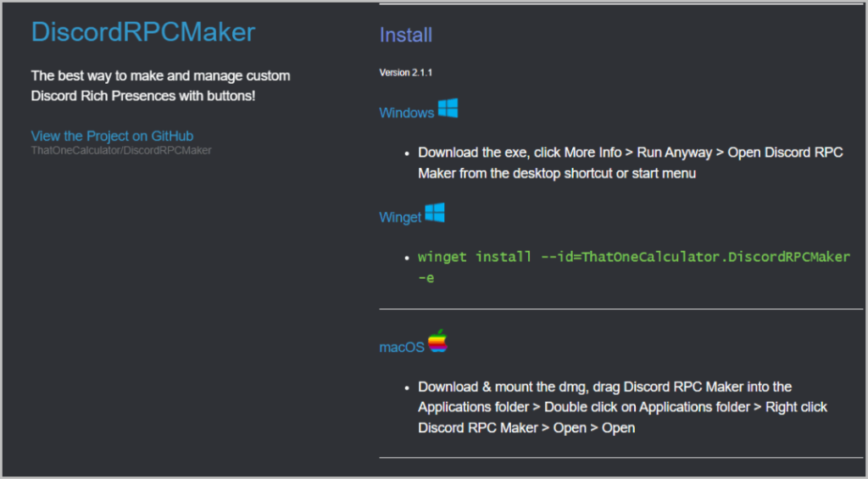Viewport: 868px width, 479px height.
Task: Click the Winget link text
Action: (400, 217)
